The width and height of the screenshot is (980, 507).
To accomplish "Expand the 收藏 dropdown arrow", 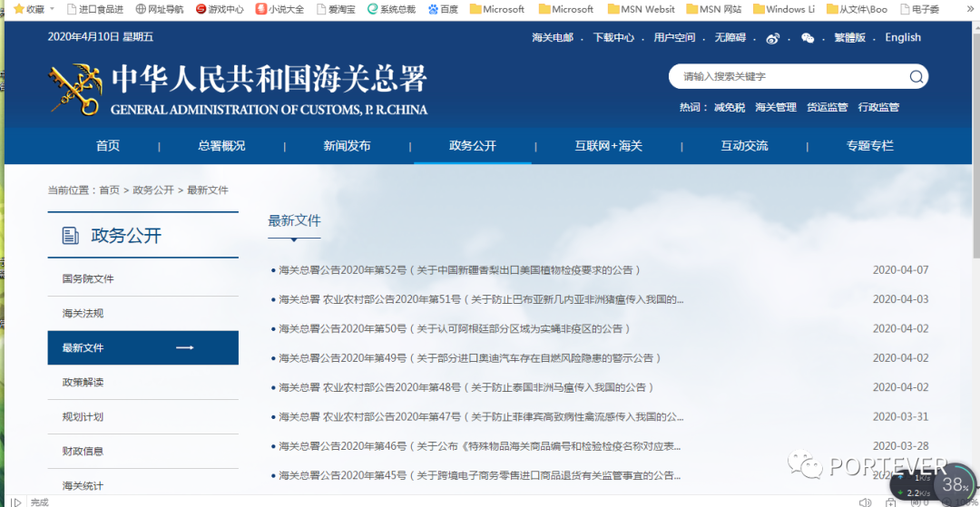I will [52, 9].
